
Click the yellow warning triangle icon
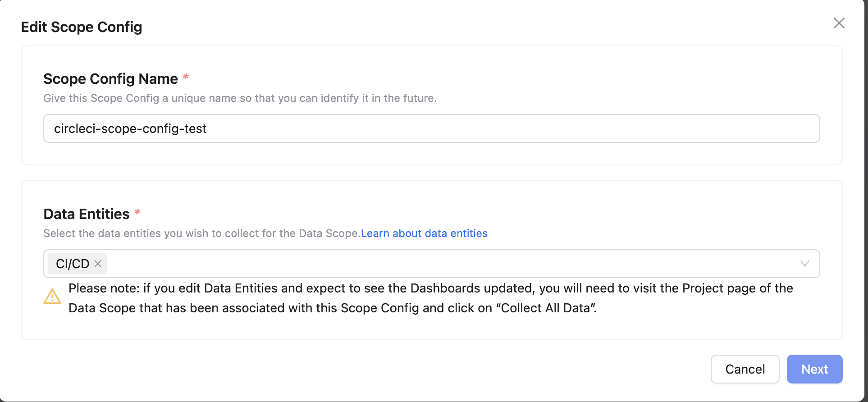[52, 297]
